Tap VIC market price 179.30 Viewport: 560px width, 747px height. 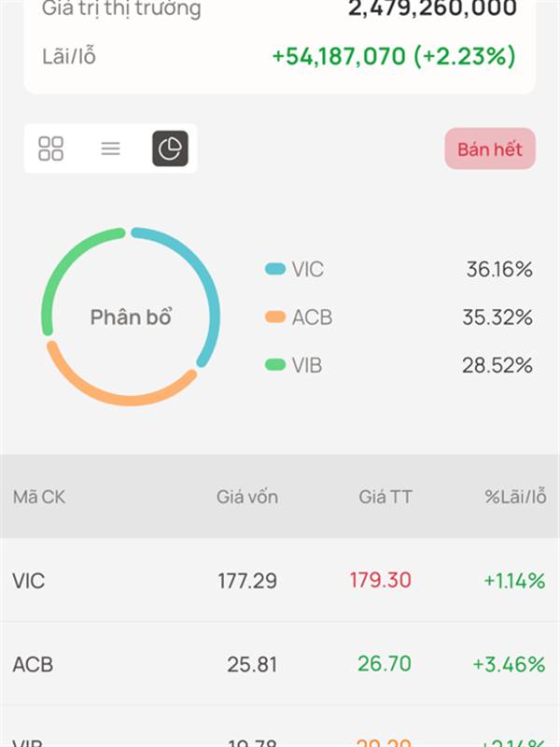[381, 580]
